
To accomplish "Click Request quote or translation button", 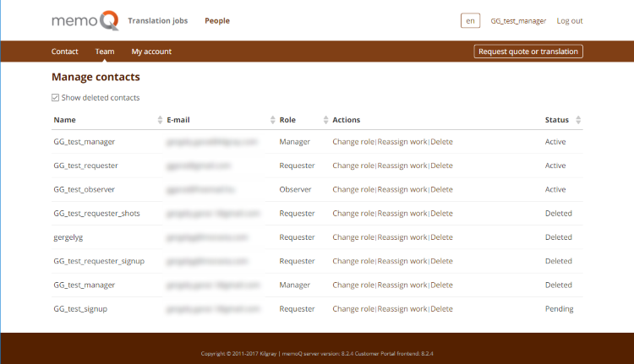I will tap(528, 52).
